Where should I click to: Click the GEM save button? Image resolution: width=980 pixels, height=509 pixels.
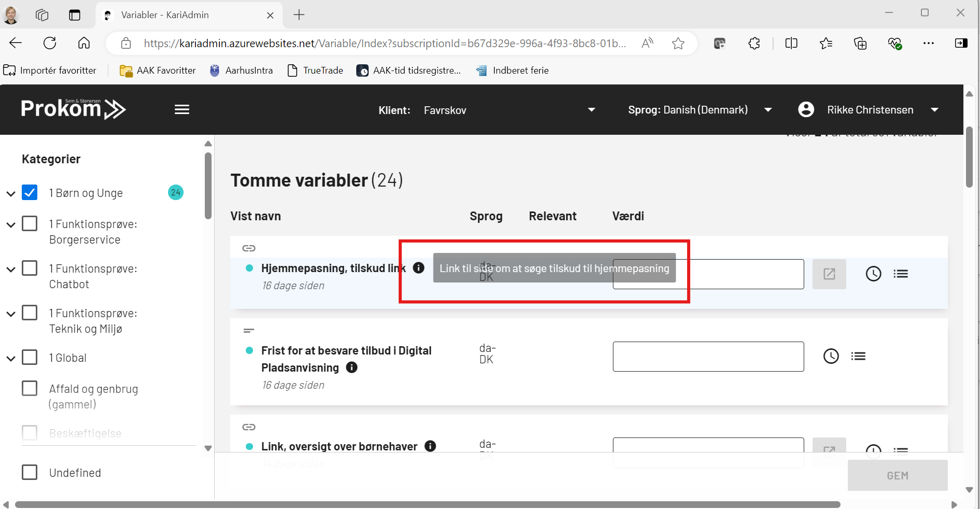[897, 475]
